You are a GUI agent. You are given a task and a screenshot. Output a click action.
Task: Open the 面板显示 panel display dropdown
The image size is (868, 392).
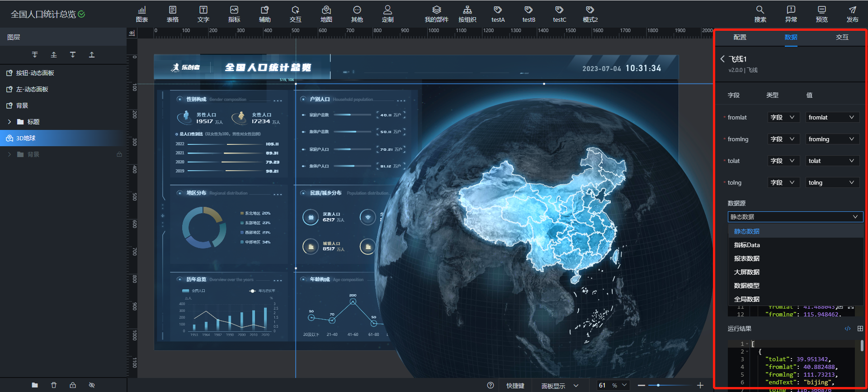click(x=560, y=386)
